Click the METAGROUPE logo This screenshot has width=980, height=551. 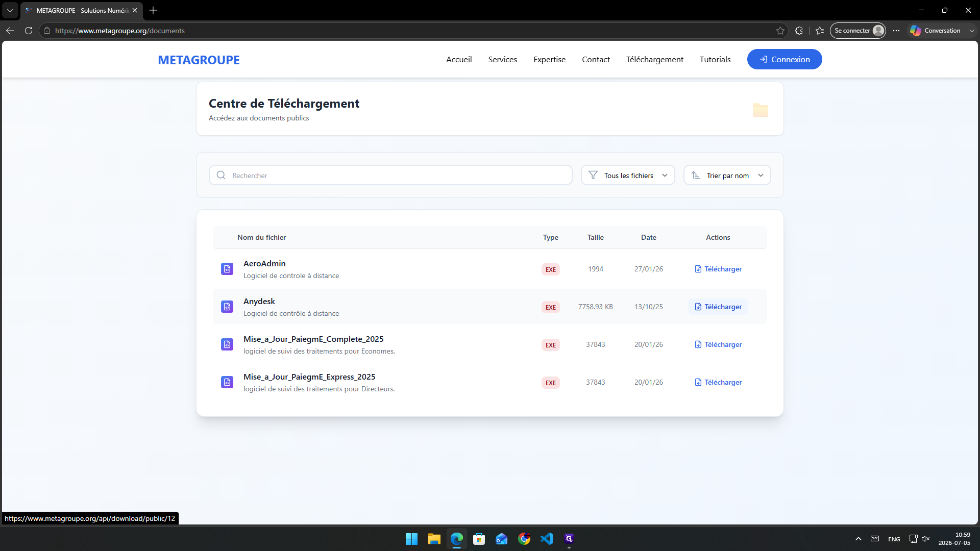pyautogui.click(x=199, y=60)
